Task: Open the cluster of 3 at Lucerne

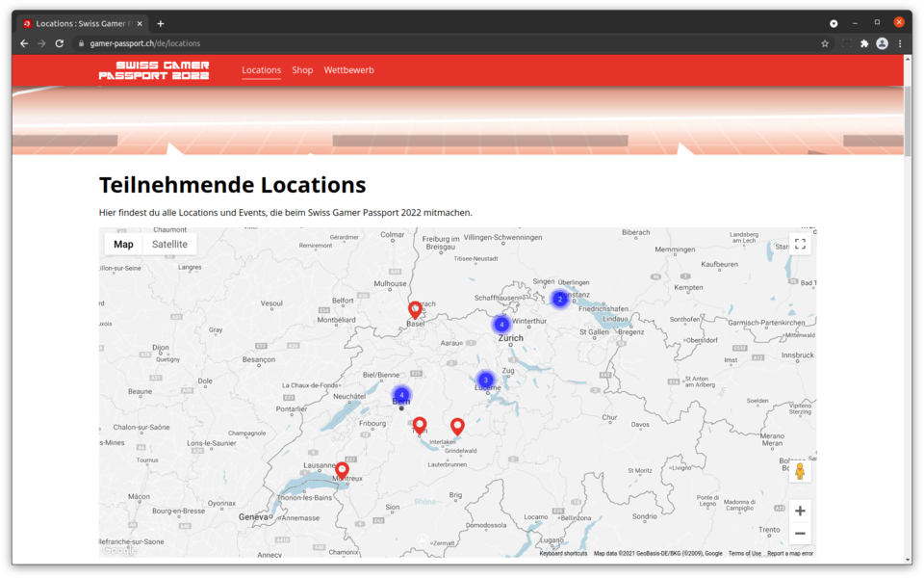Action: pos(485,380)
